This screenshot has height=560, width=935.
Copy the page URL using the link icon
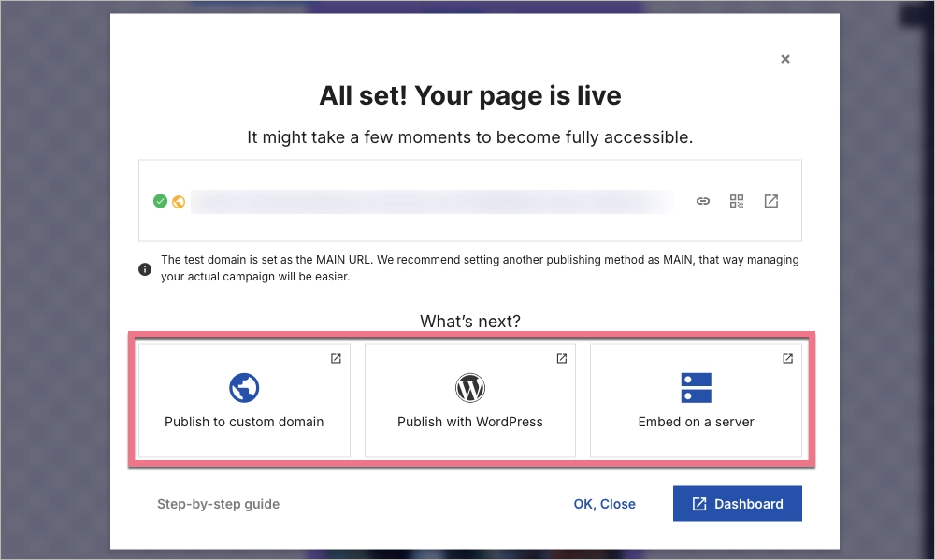tap(702, 201)
